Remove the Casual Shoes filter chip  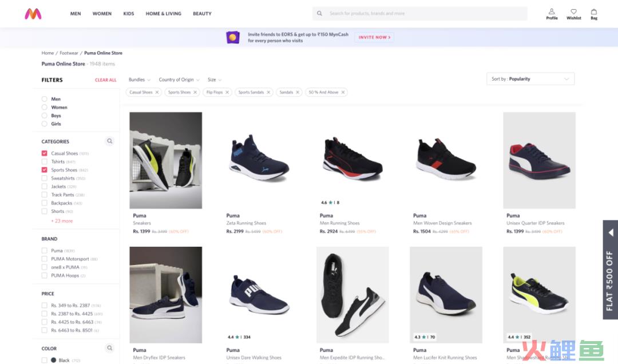tap(157, 92)
